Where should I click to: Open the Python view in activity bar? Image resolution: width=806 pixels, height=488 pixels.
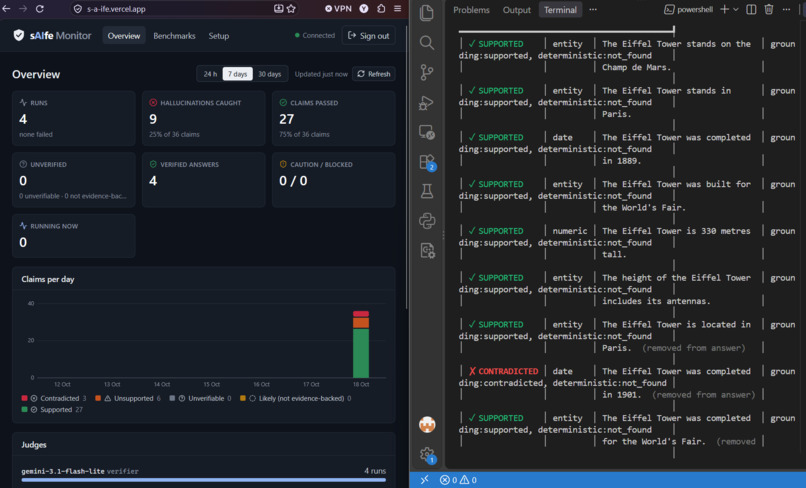coord(427,221)
